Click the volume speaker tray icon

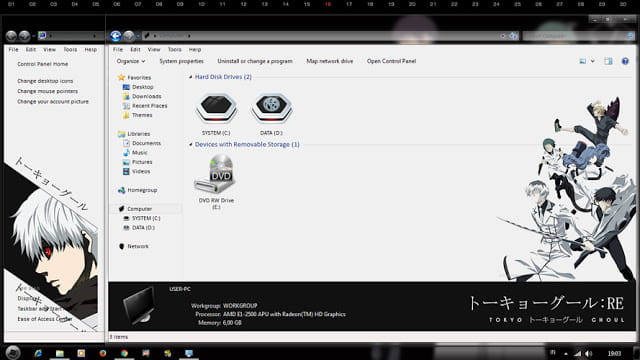(x=588, y=353)
